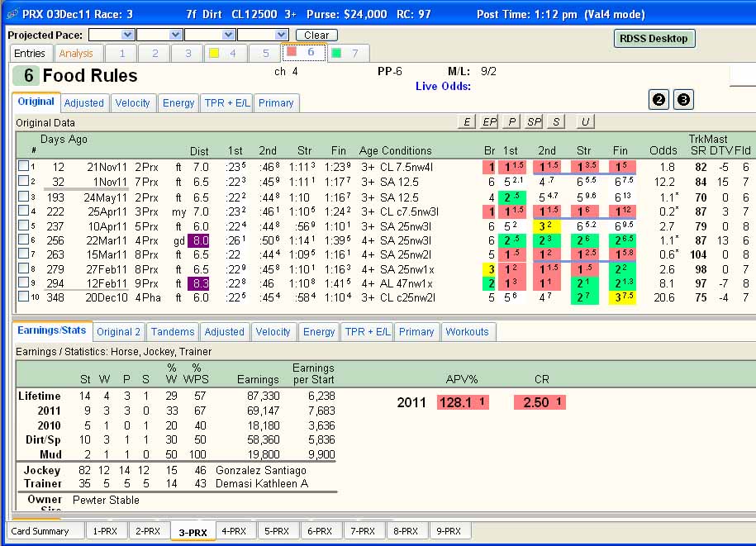Open the Tandems tab
The width and height of the screenshot is (756, 546).
tap(173, 331)
